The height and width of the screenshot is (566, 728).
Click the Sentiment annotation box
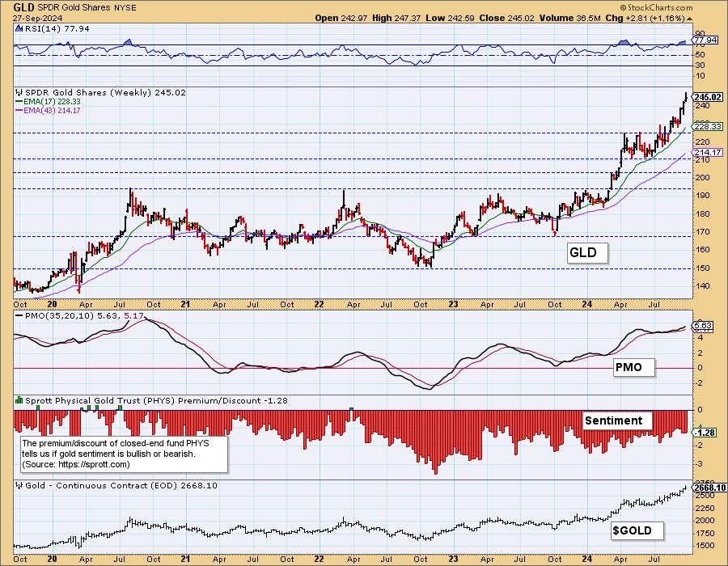click(616, 420)
